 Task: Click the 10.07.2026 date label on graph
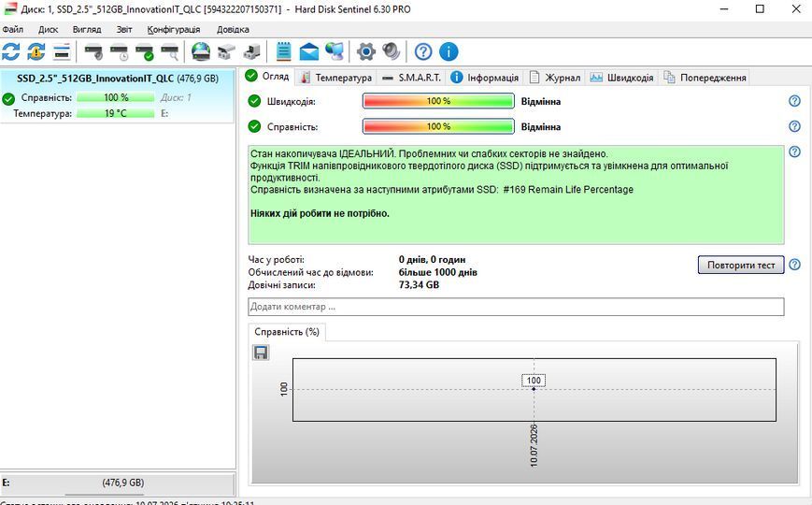point(534,445)
